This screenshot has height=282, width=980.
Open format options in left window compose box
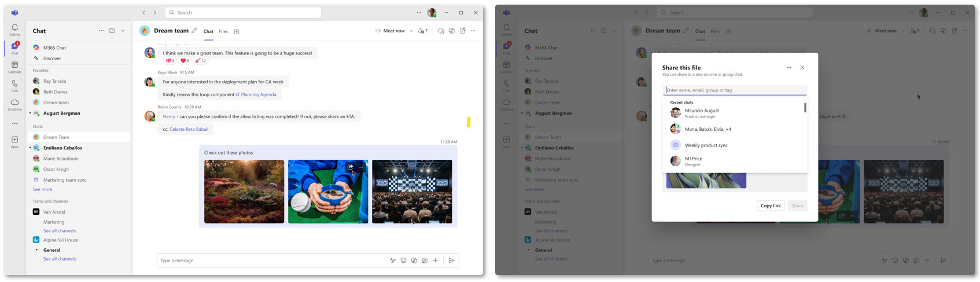[393, 261]
